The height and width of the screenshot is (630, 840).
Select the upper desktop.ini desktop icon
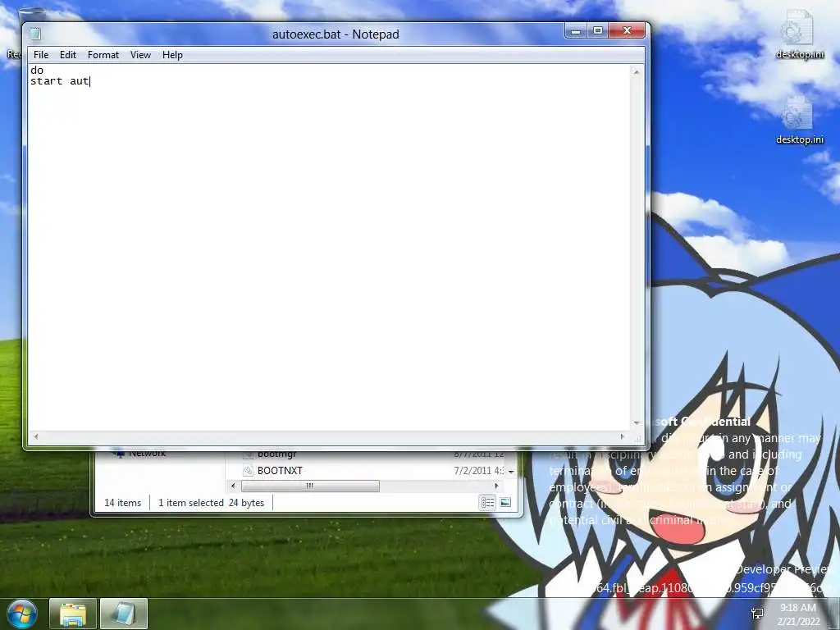click(x=799, y=34)
